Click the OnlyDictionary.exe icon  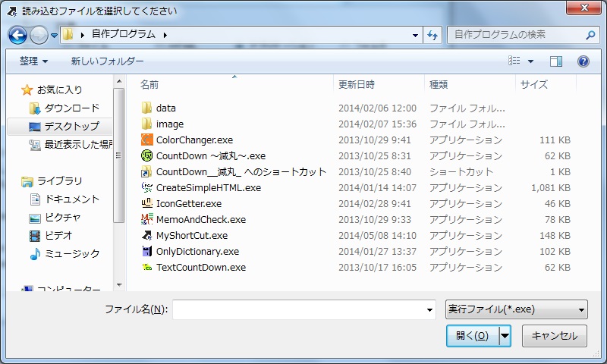click(x=146, y=251)
